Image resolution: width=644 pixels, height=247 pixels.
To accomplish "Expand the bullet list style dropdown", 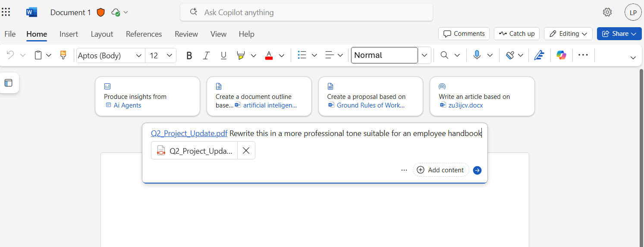I will tap(314, 55).
